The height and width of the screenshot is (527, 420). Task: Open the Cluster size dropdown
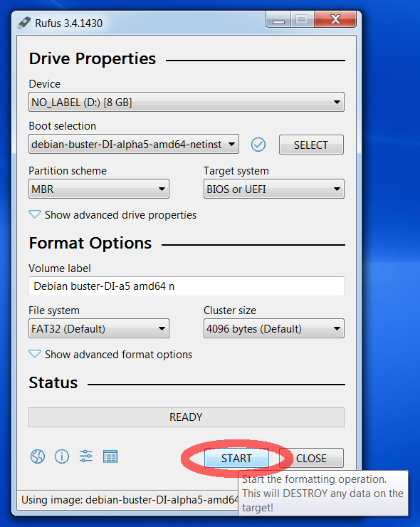[274, 328]
